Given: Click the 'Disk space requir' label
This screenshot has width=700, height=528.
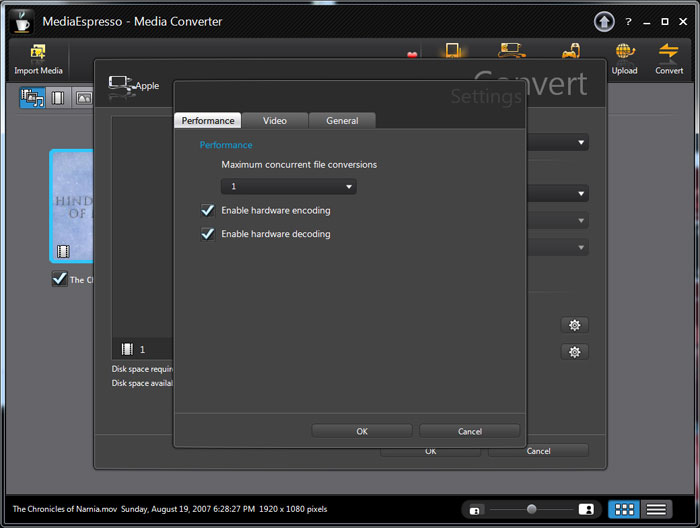Looking at the screenshot, I should click(x=142, y=369).
